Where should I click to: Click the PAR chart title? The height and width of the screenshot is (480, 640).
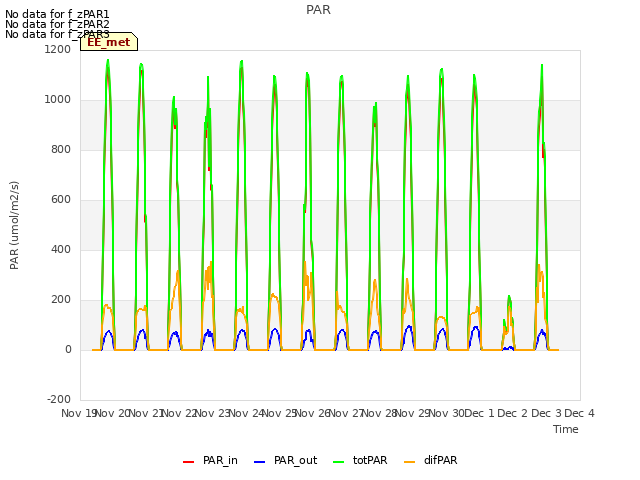click(318, 10)
